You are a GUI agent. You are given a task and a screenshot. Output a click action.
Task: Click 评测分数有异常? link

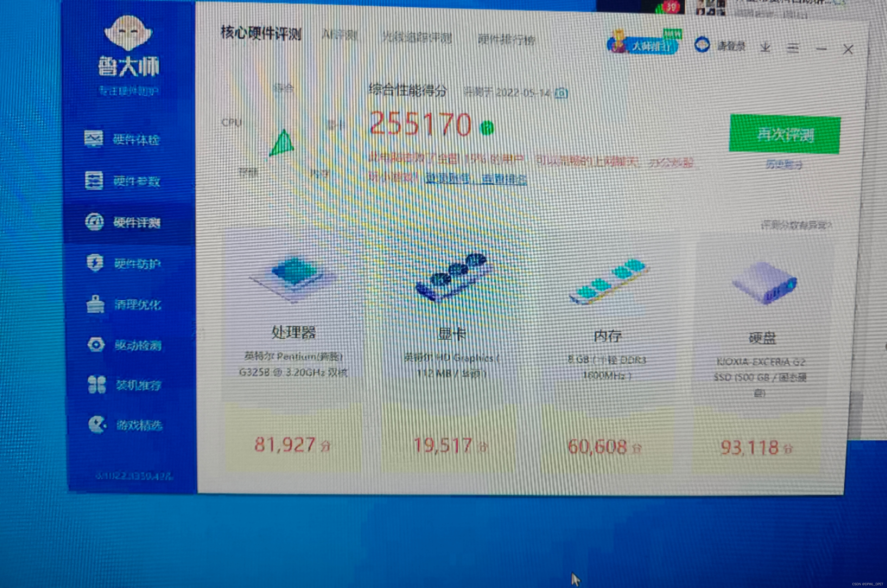796,225
